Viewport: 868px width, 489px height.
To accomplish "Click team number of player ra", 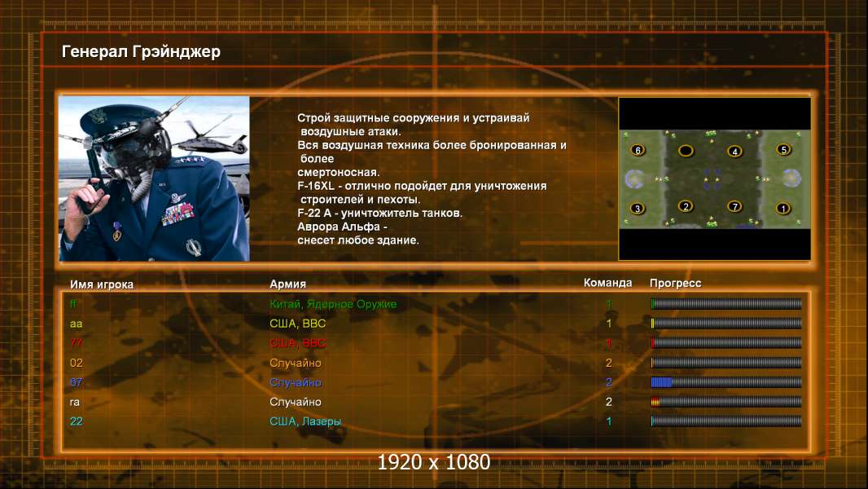I will [x=609, y=402].
